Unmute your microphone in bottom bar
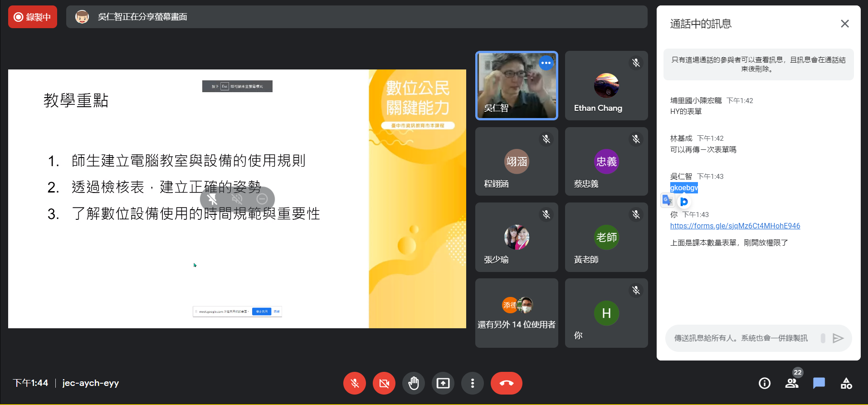Screen dimensions: 868x405 (x=355, y=383)
